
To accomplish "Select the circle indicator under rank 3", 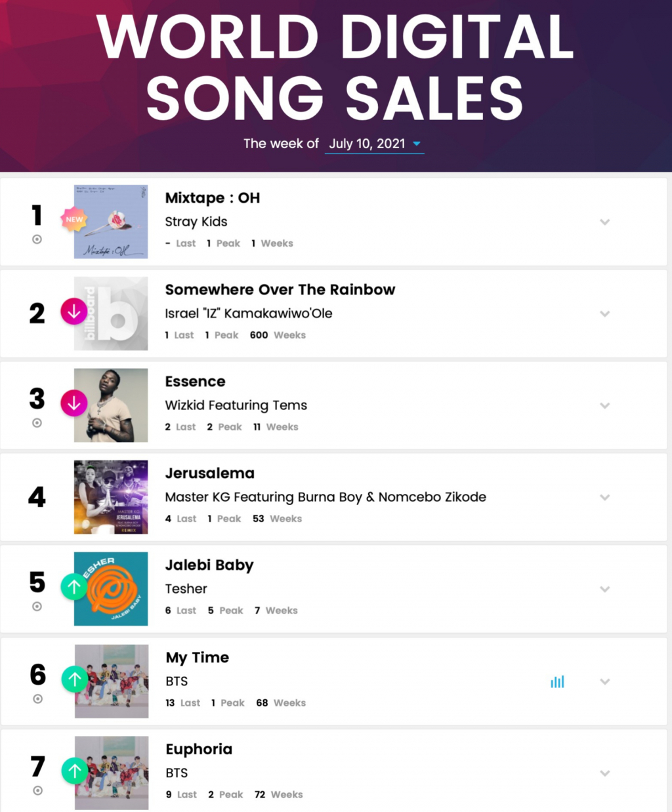I will coord(37,423).
